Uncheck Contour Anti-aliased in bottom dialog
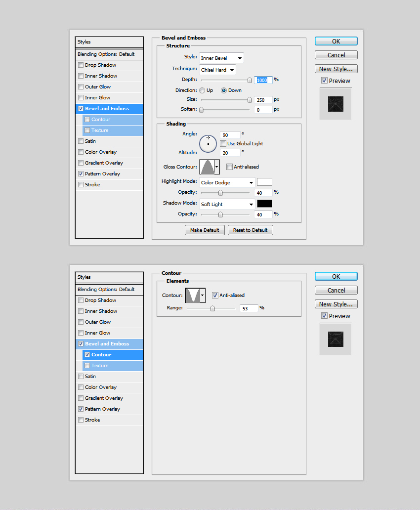The height and width of the screenshot is (510, 420). pyautogui.click(x=215, y=296)
